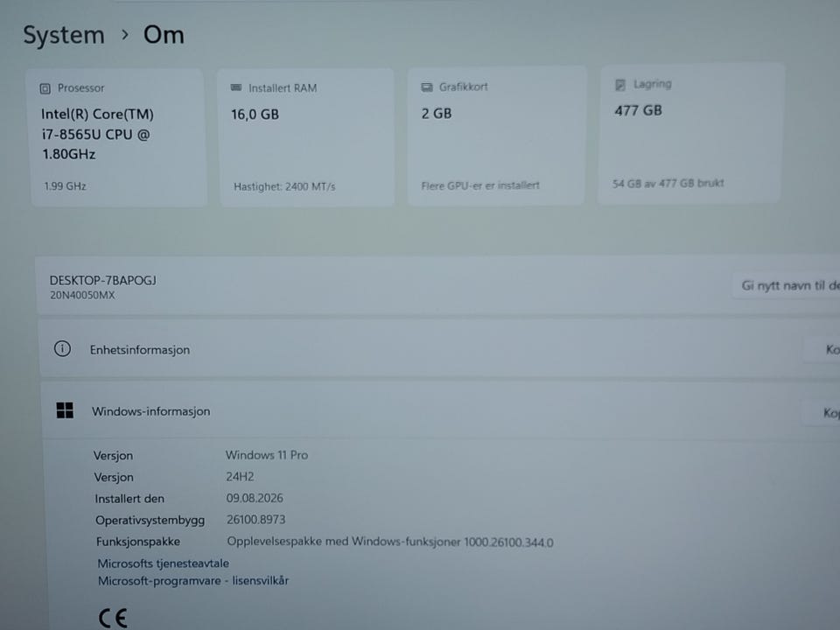
Task: Select the DESKTOP-7BAPOGJ device name
Action: [103, 280]
